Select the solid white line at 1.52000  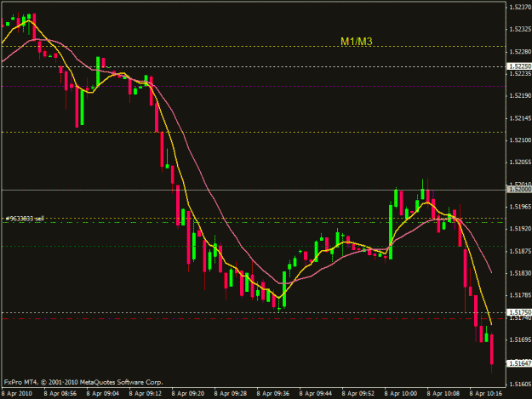click(254, 191)
